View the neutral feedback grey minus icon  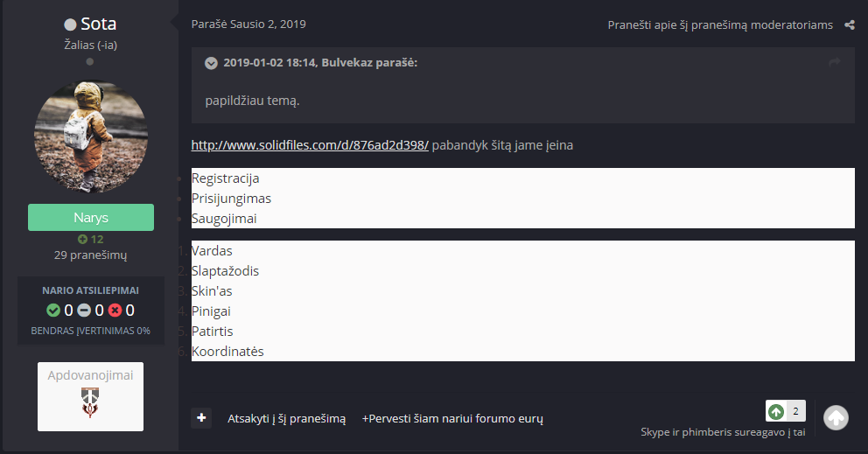click(x=84, y=311)
